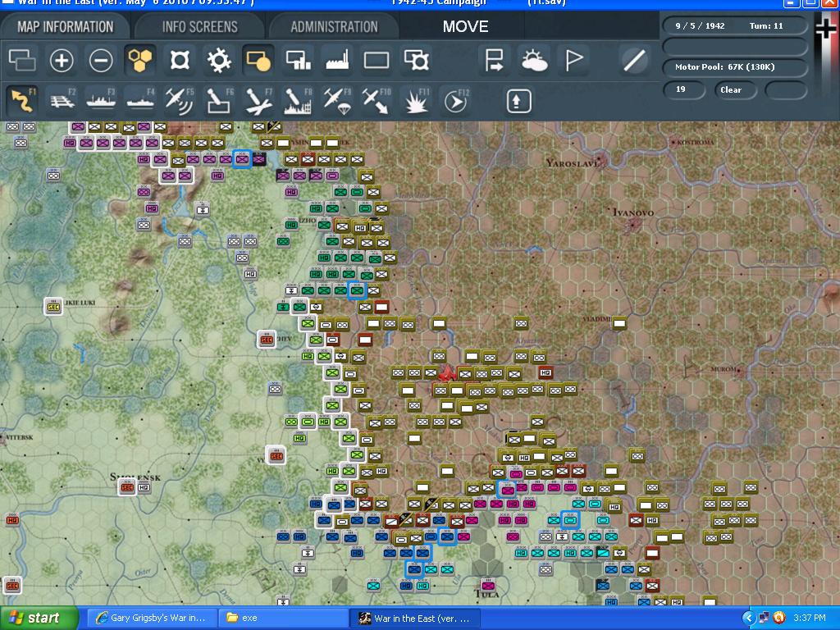Select air transport parachute mode F9

tap(337, 101)
